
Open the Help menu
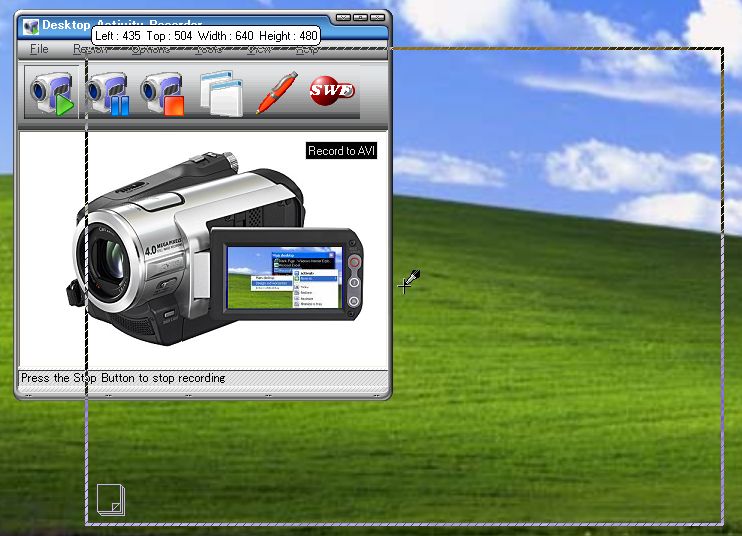(307, 50)
